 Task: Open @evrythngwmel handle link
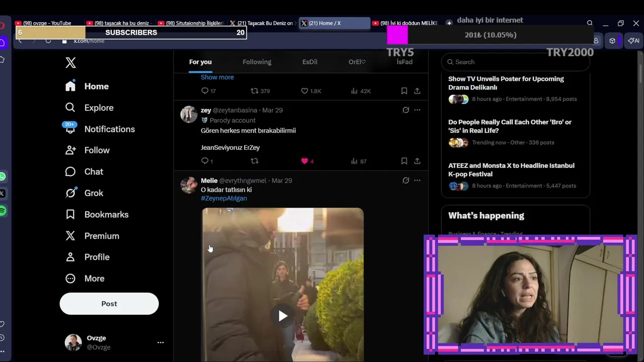coord(243,180)
